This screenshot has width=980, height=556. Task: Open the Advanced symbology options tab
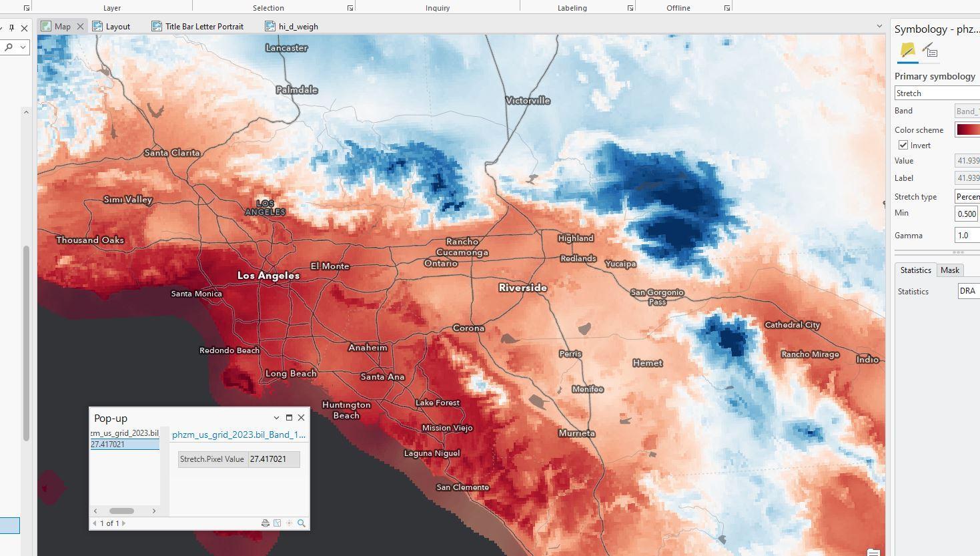pos(930,50)
